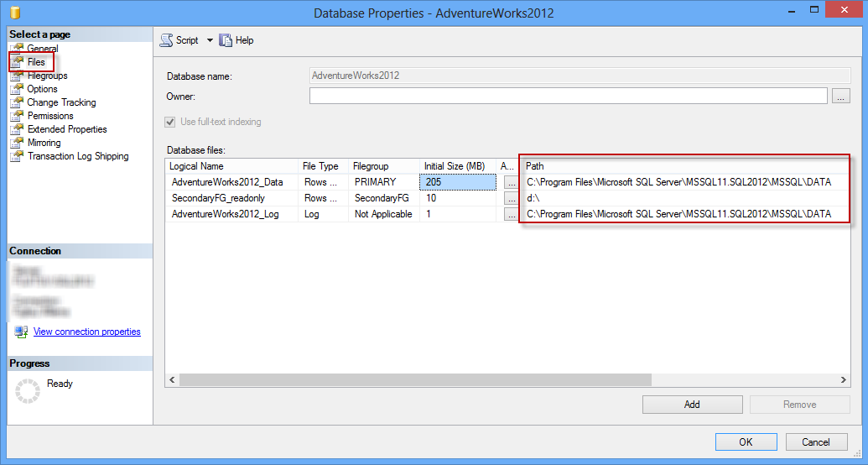Image resolution: width=868 pixels, height=465 pixels.
Task: Click the horizontal scrollbar thumb
Action: click(x=415, y=379)
